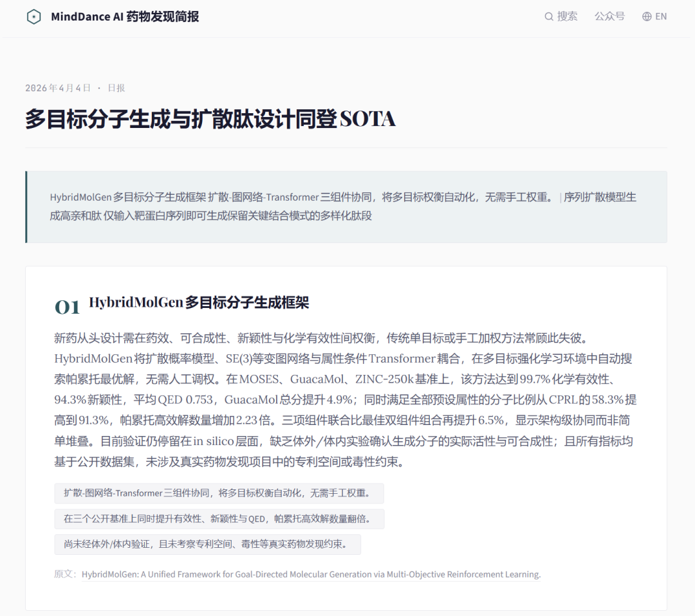Switch the site language to EN
The height and width of the screenshot is (616, 695).
pyautogui.click(x=661, y=17)
